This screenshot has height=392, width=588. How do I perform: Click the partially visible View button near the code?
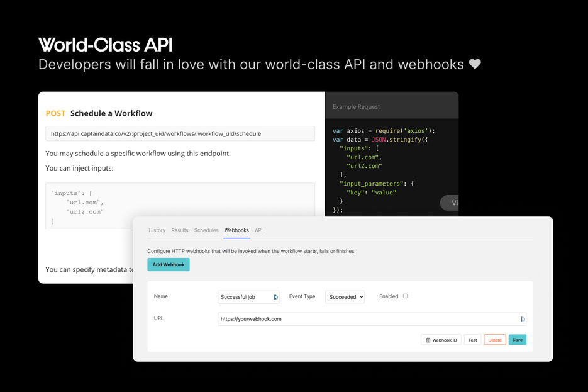point(450,203)
